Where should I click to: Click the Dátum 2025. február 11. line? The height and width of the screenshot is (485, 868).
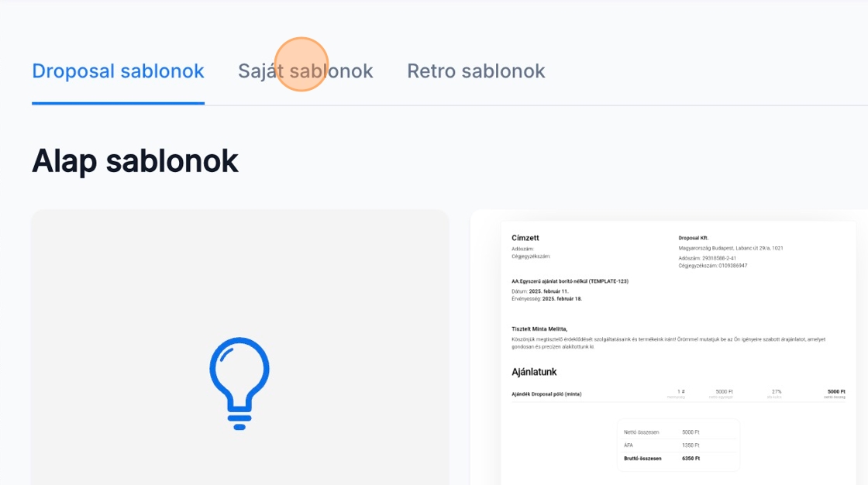pyautogui.click(x=546, y=291)
